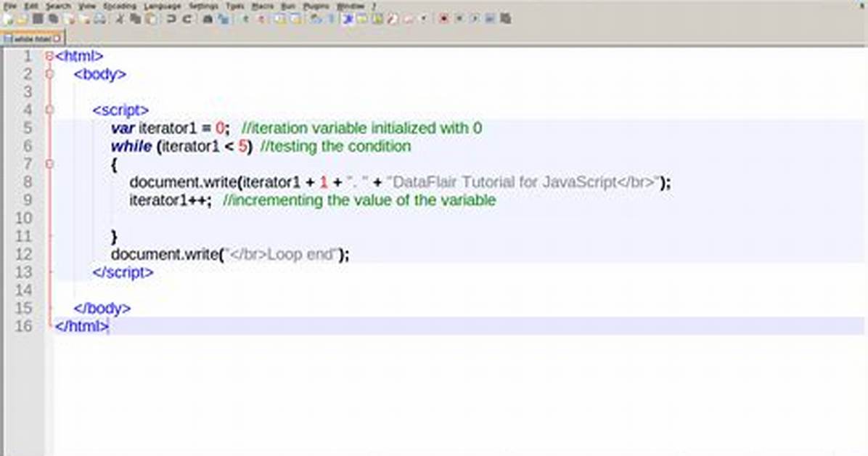Click 'DataFlair Tutorial for JavaScript' string
This screenshot has height=456, width=868.
coord(504,182)
